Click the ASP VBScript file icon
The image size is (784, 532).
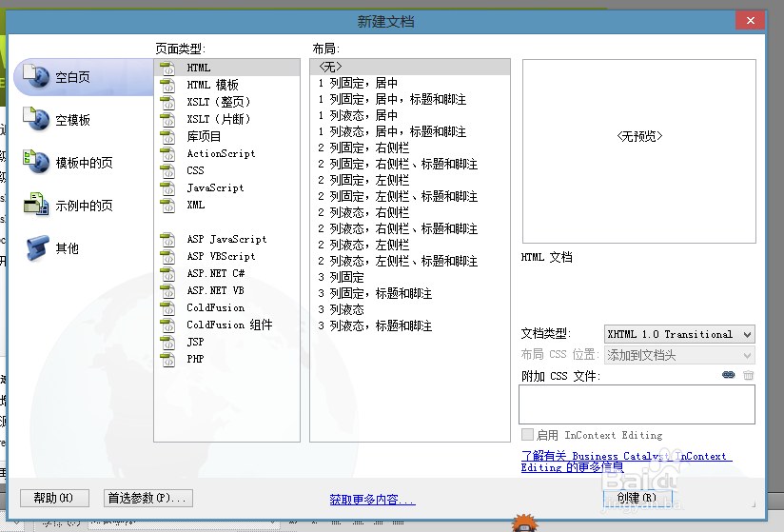[168, 257]
